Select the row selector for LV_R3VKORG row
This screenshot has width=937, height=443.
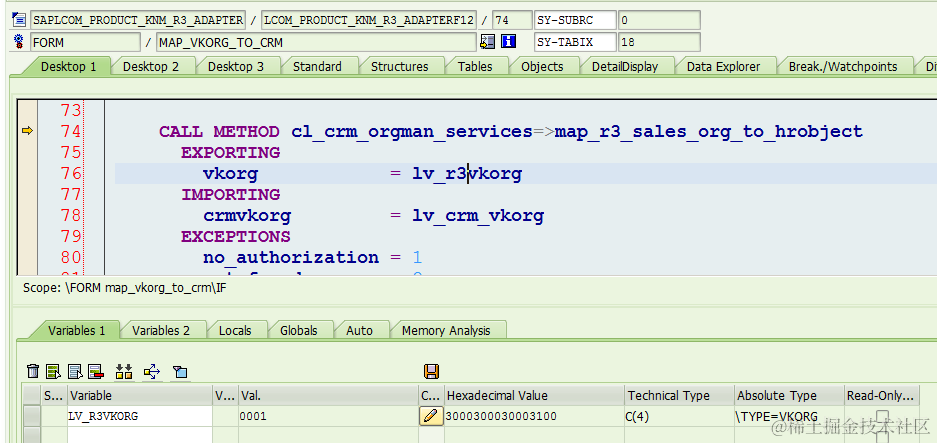pos(32,416)
